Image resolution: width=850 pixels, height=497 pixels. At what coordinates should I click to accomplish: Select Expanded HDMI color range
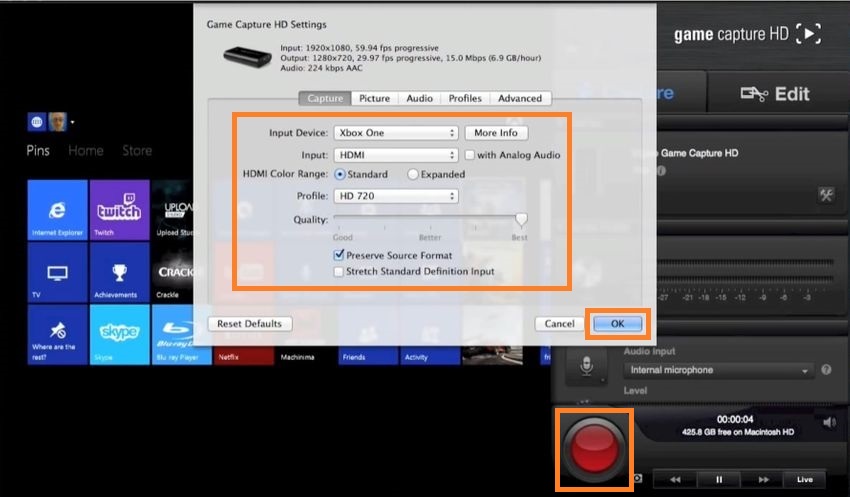[x=413, y=175]
